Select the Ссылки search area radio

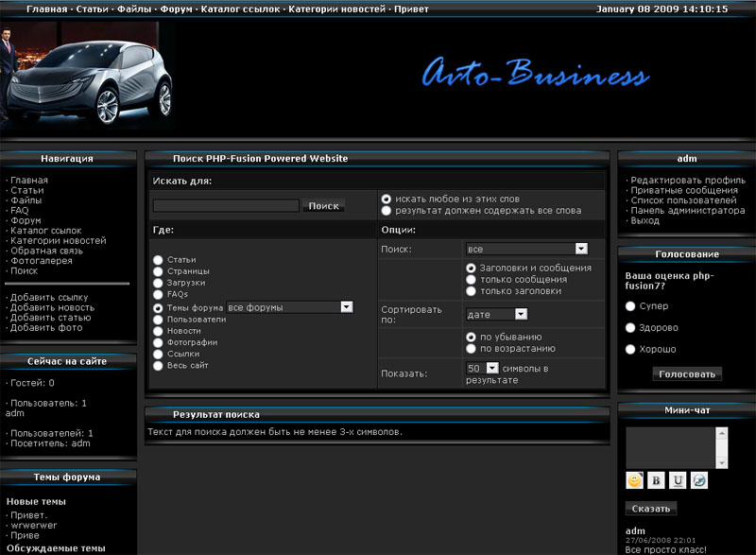(158, 355)
